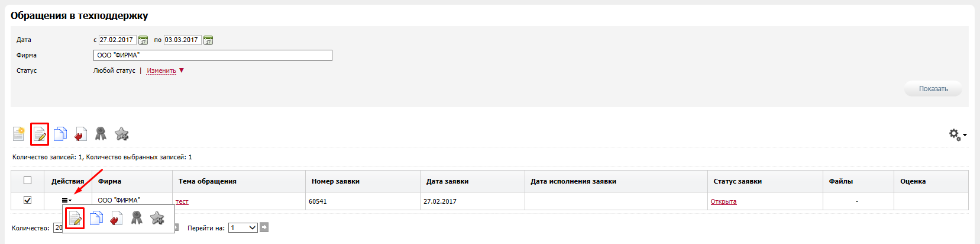Click the 'Фирма' input field

tap(213, 55)
